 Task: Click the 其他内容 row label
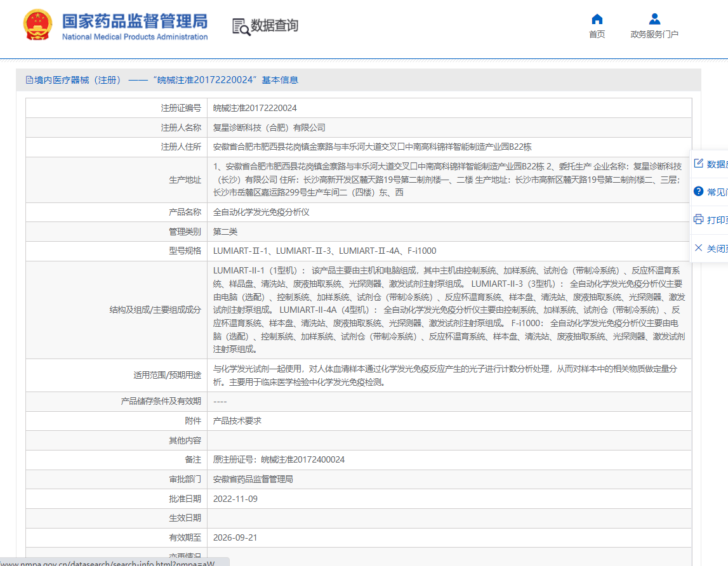(185, 440)
